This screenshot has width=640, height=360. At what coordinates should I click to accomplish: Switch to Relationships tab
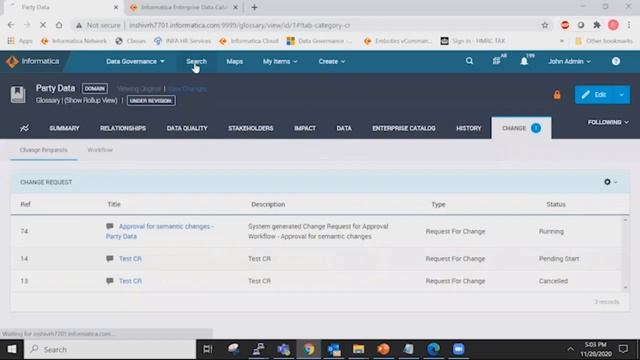(x=123, y=128)
